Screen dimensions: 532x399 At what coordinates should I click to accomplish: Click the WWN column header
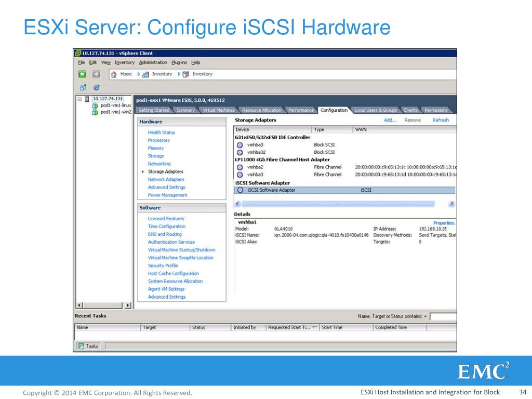(x=404, y=129)
